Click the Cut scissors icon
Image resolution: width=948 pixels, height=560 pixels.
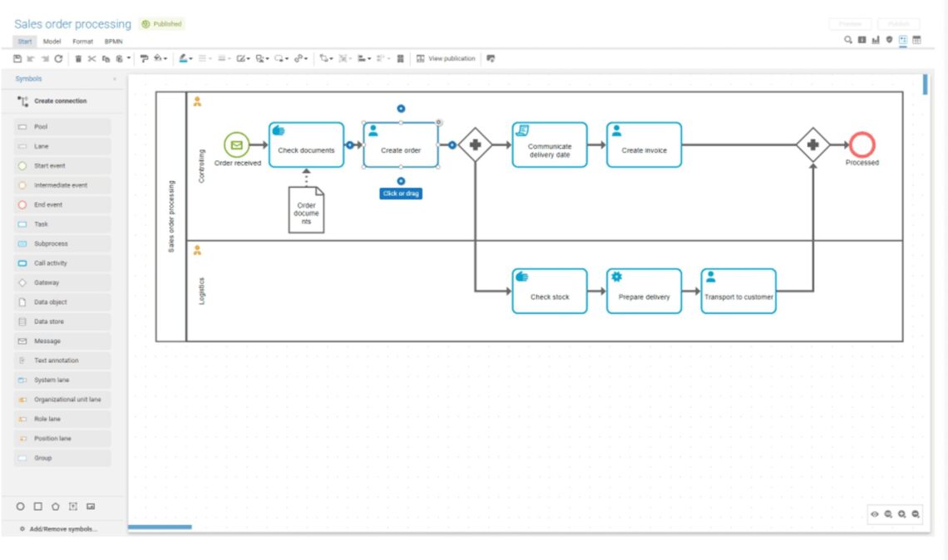coord(92,59)
